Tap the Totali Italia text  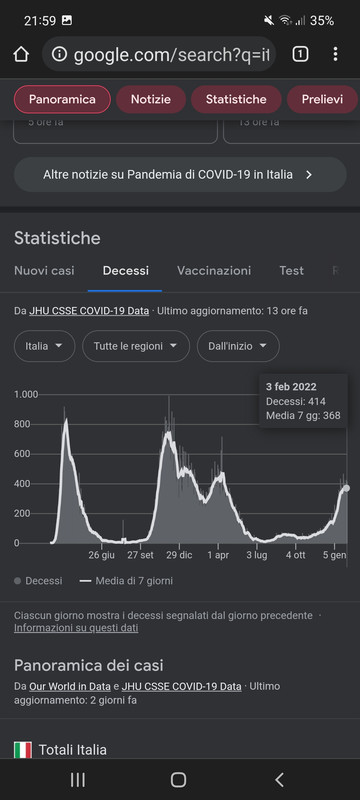pos(73,749)
